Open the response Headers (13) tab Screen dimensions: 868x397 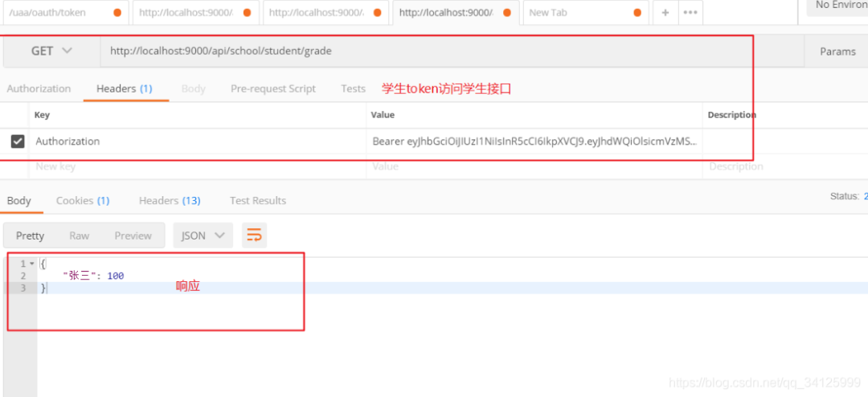170,200
